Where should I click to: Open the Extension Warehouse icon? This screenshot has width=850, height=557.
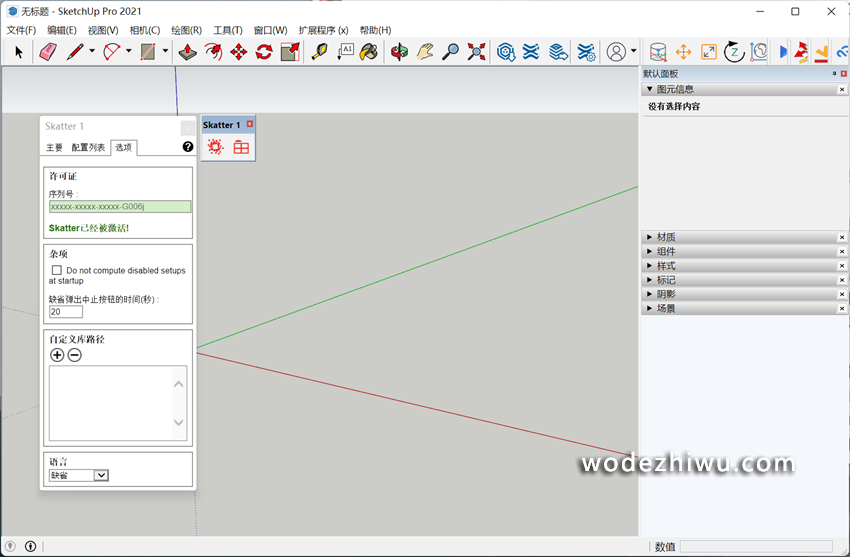(531, 52)
